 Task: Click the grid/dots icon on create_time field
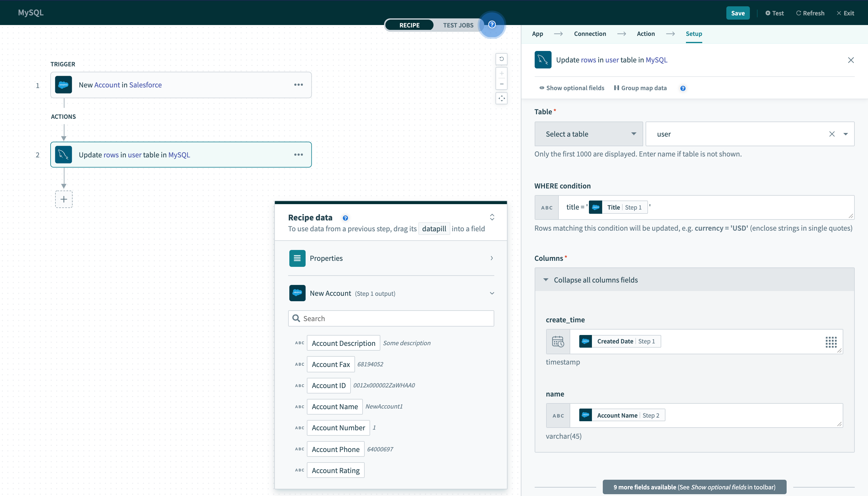[831, 342]
